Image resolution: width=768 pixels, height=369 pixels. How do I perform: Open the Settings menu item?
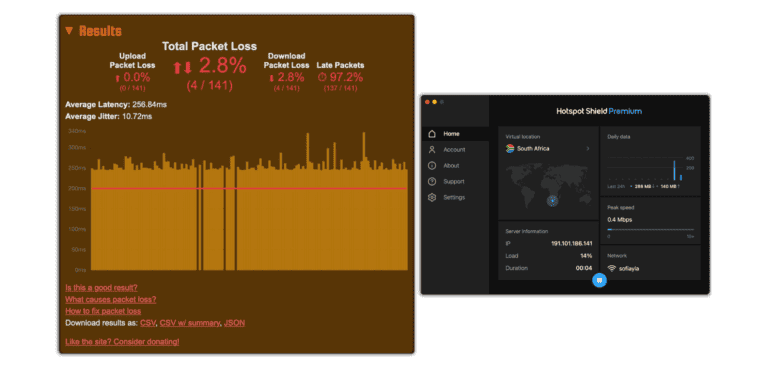(x=455, y=197)
